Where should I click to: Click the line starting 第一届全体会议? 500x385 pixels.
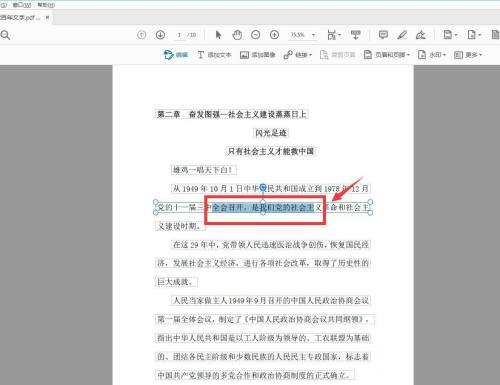coord(265,319)
